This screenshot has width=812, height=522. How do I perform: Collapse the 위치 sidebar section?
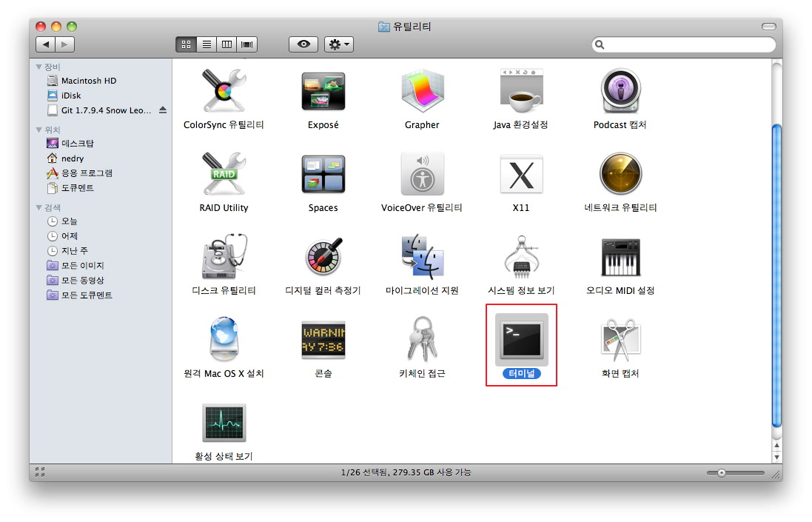[38, 130]
